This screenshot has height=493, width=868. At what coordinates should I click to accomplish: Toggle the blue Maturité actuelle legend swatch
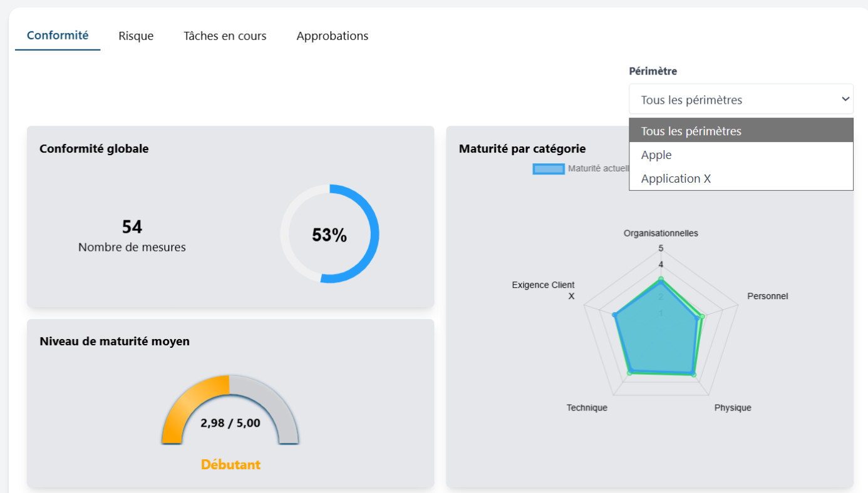pyautogui.click(x=549, y=169)
